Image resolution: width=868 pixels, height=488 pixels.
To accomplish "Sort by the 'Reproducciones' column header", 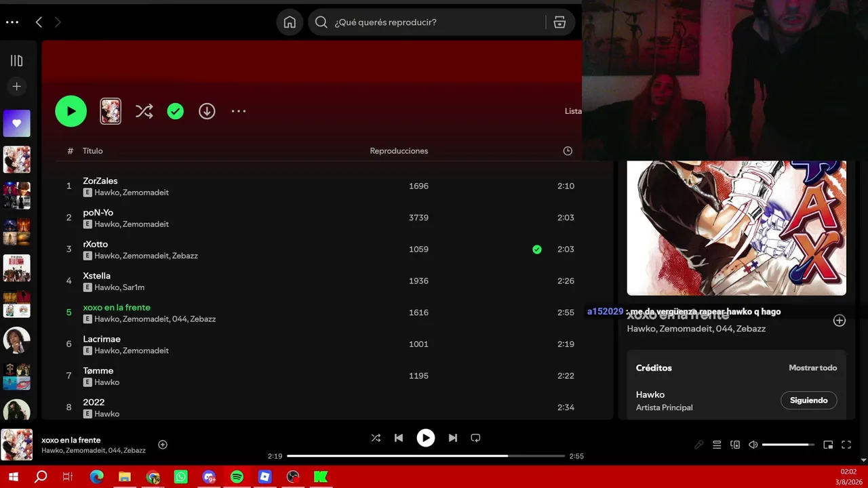I will click(399, 150).
